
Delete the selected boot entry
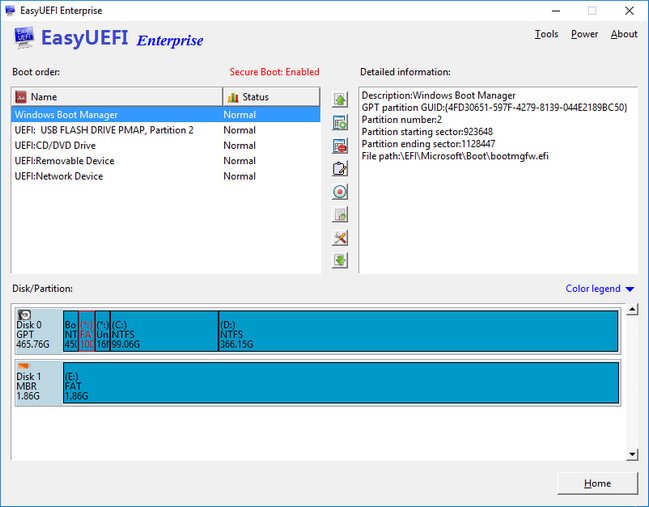(x=340, y=146)
